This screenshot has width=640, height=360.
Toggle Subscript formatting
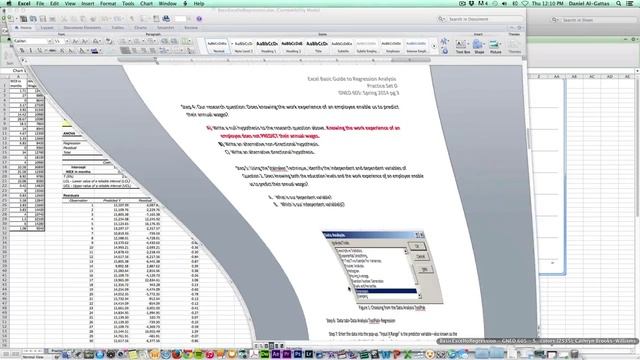pyautogui.click(x=71, y=51)
